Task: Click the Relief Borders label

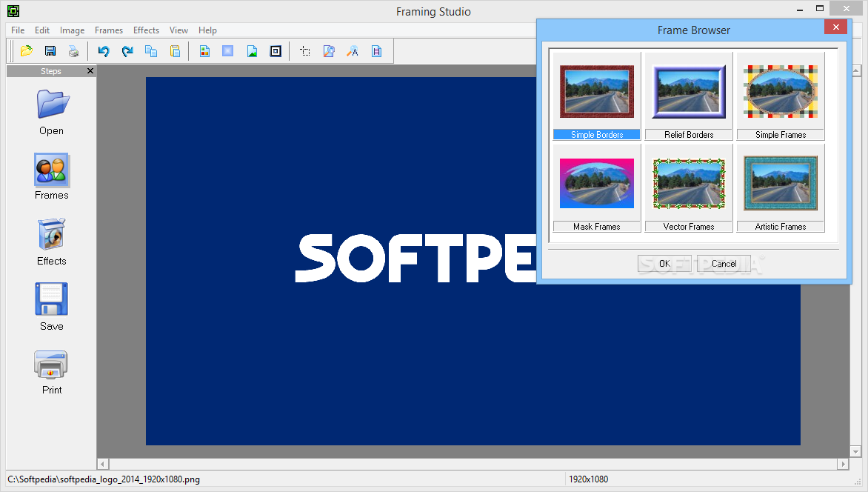Action: click(x=689, y=135)
